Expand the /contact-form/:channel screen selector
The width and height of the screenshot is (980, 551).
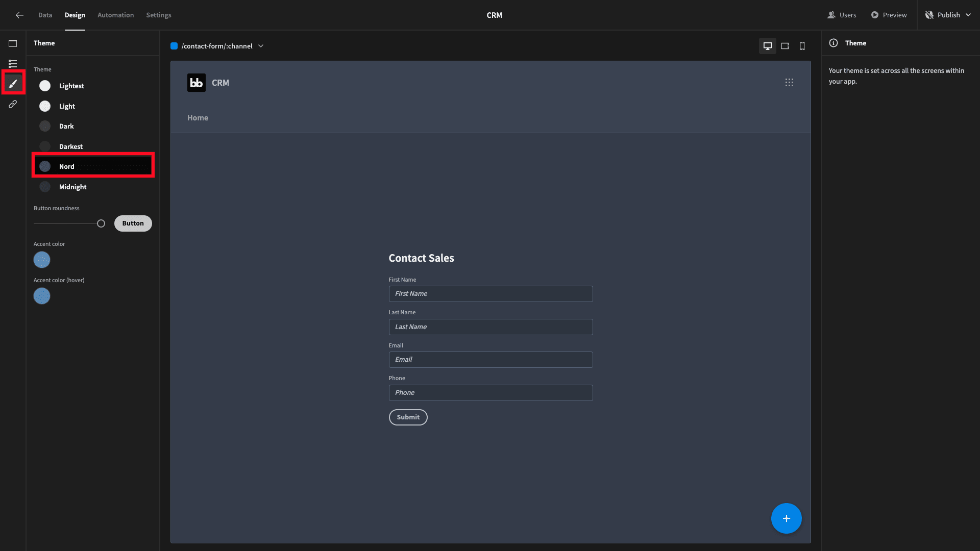[x=217, y=46]
